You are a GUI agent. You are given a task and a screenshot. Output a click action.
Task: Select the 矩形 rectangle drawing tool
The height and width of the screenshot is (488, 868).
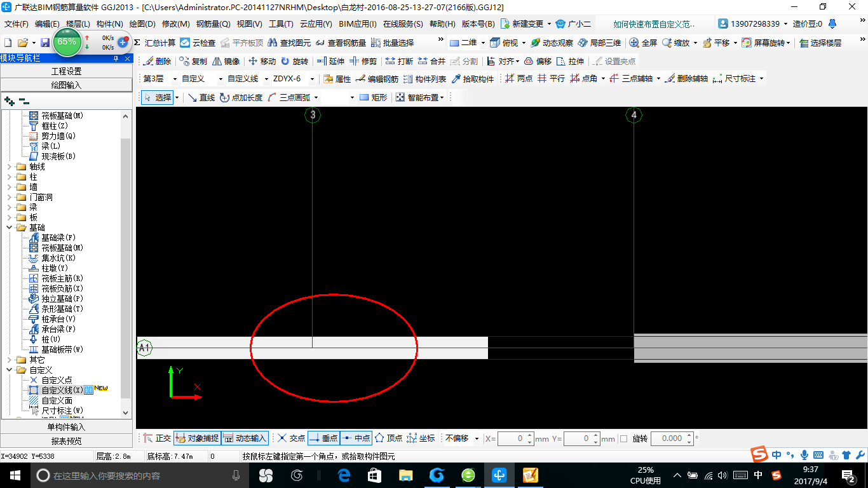pyautogui.click(x=374, y=98)
